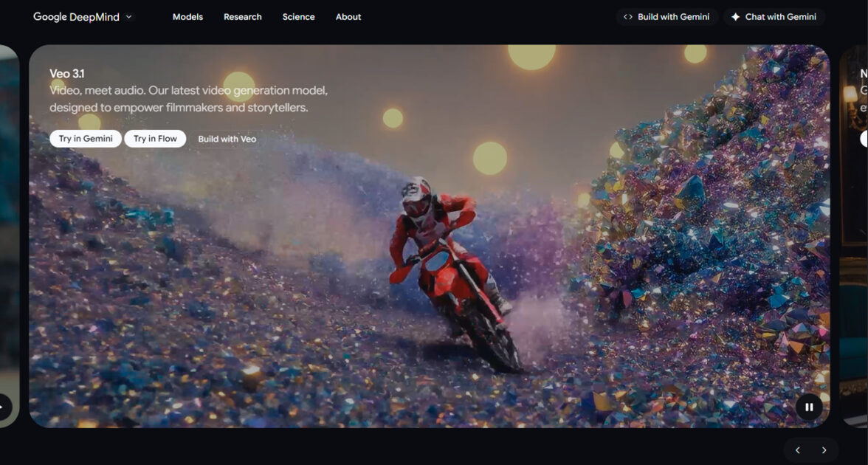Open the Research menu
Screen dimensions: 868x465
242,16
